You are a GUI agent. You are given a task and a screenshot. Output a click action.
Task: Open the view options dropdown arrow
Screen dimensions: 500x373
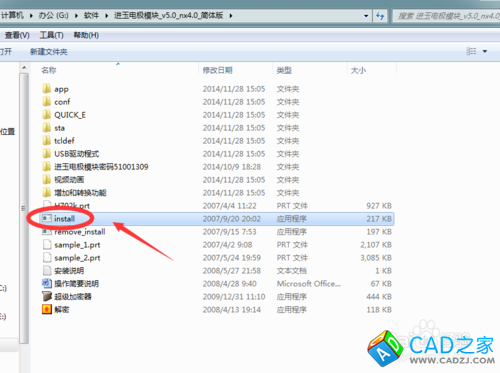(x=485, y=51)
